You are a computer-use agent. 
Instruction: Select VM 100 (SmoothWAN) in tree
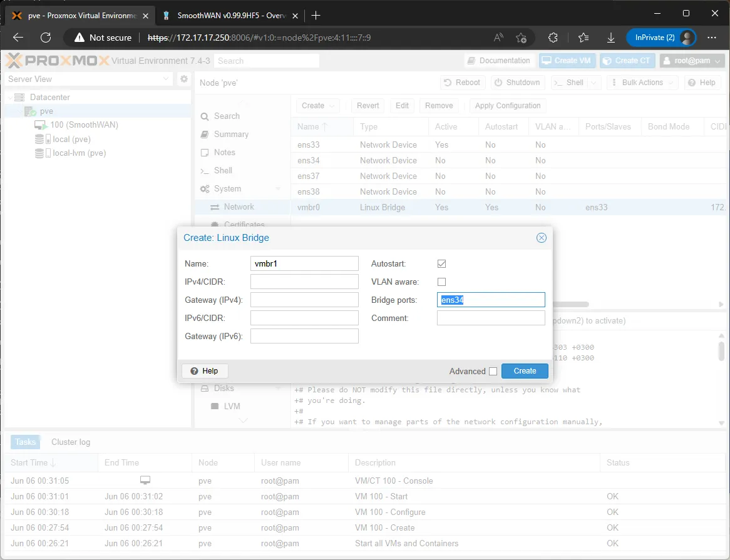85,125
